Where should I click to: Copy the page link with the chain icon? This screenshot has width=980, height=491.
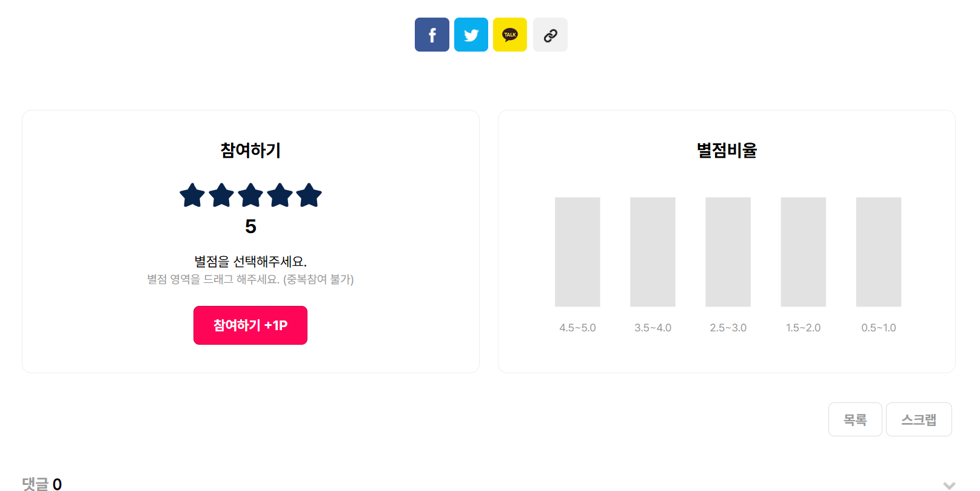550,35
